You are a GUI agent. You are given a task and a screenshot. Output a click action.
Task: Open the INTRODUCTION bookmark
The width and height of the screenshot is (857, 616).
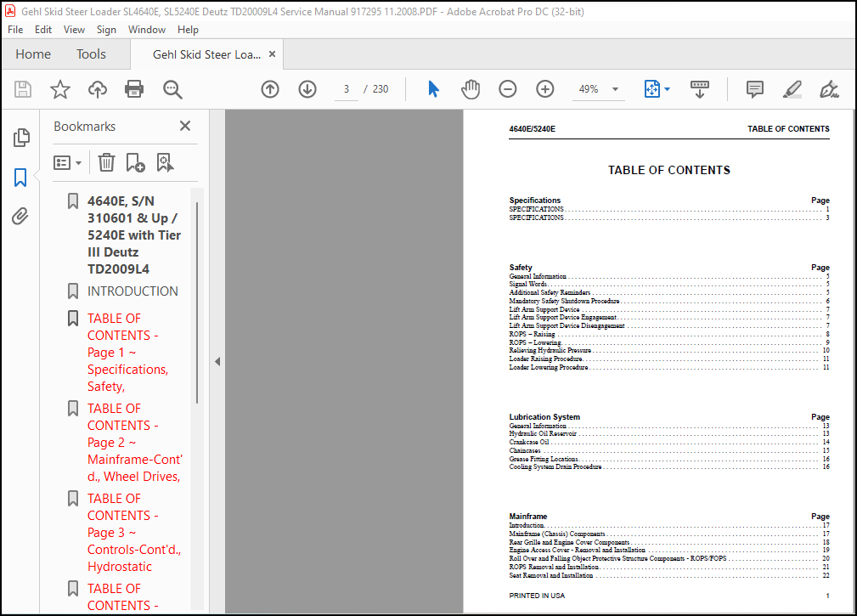coord(132,291)
